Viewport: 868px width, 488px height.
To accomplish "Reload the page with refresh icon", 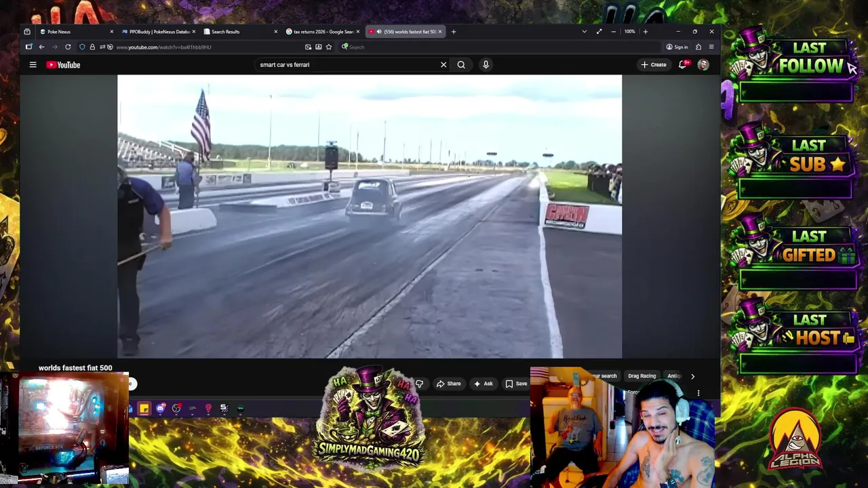I will click(x=68, y=47).
